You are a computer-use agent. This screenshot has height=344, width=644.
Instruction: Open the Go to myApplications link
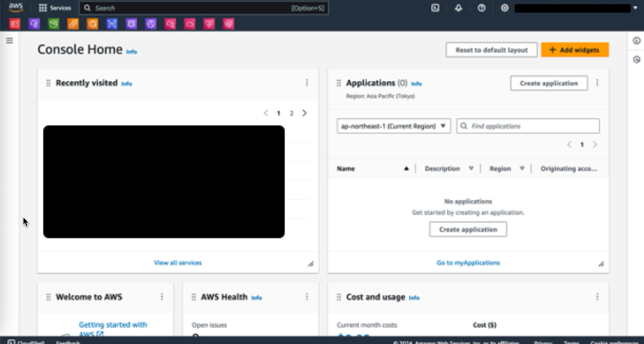(x=468, y=263)
